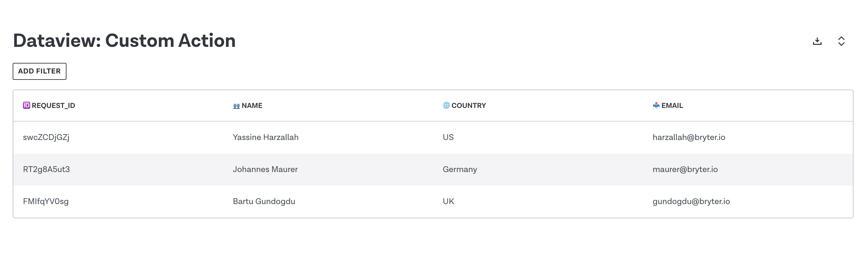The height and width of the screenshot is (257, 868).
Task: Click the maurer@bryter.io email
Action: coord(685,169)
